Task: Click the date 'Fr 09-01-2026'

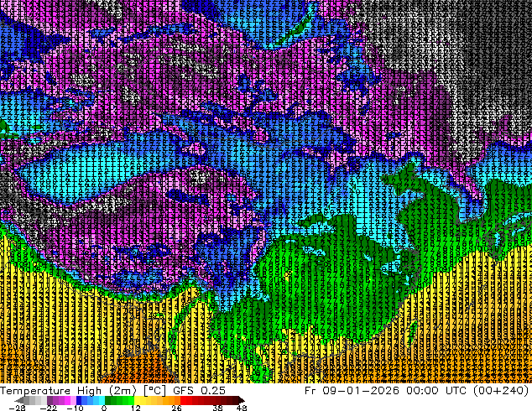Action: (352, 391)
